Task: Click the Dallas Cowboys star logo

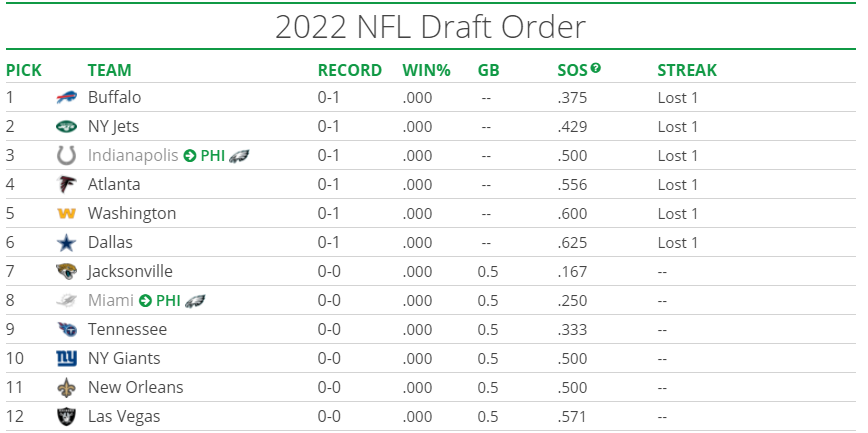Action: point(66,243)
